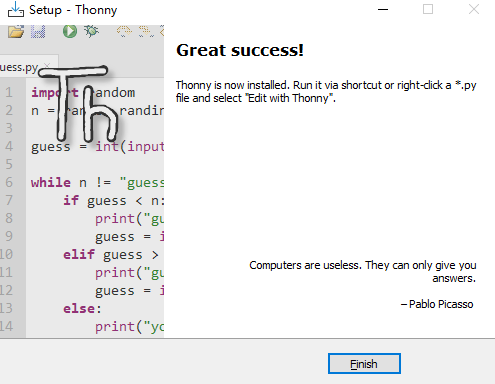Viewport: 495px width, 384px height.
Task: Click the "Great success!" heading
Action: click(x=240, y=50)
